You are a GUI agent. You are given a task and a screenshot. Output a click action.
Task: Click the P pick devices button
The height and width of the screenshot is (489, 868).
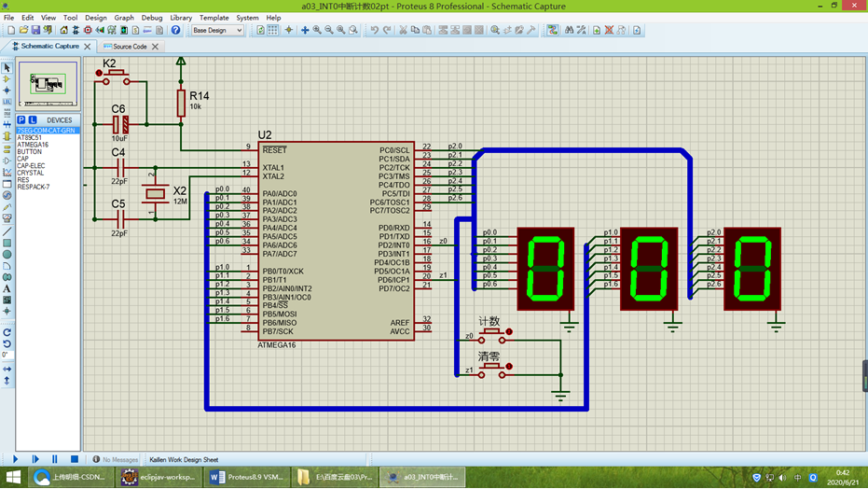pyautogui.click(x=21, y=120)
